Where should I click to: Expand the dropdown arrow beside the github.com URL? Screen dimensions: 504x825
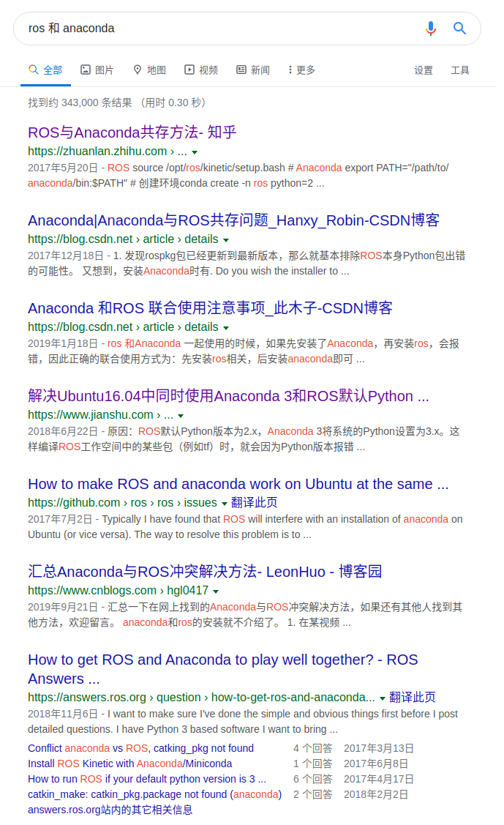click(225, 504)
